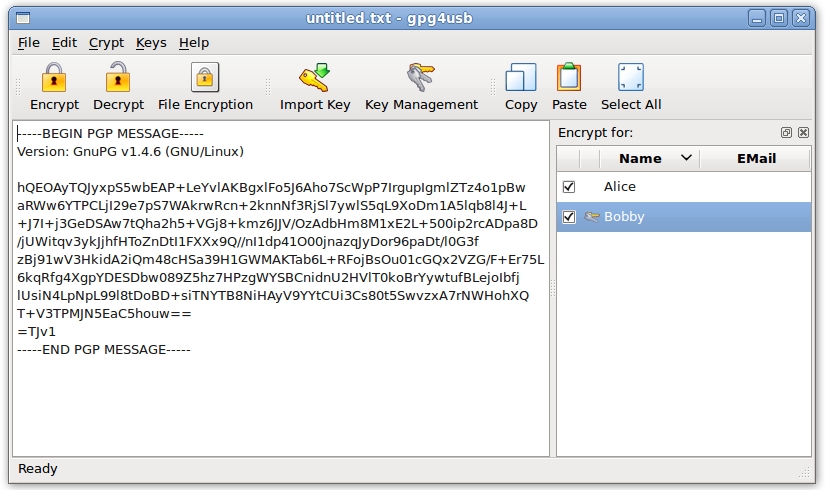Click the window menu icon in title bar
The image size is (825, 490).
(x=23, y=18)
